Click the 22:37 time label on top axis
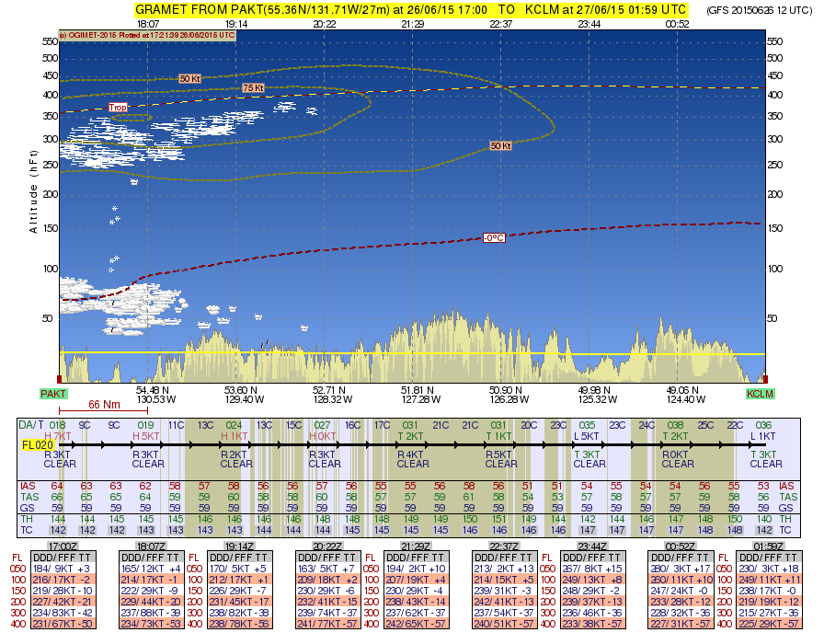 500,23
